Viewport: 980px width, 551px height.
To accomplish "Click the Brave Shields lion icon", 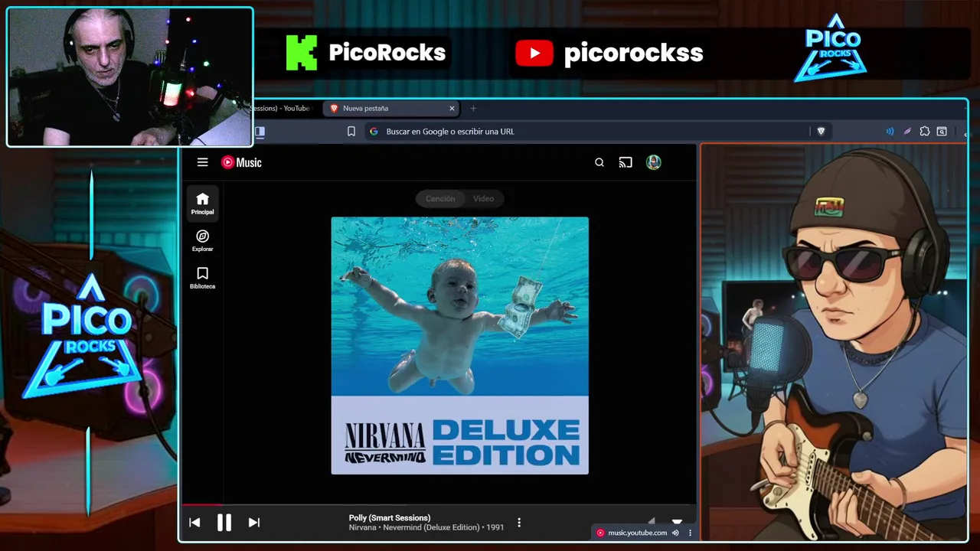I will (821, 132).
